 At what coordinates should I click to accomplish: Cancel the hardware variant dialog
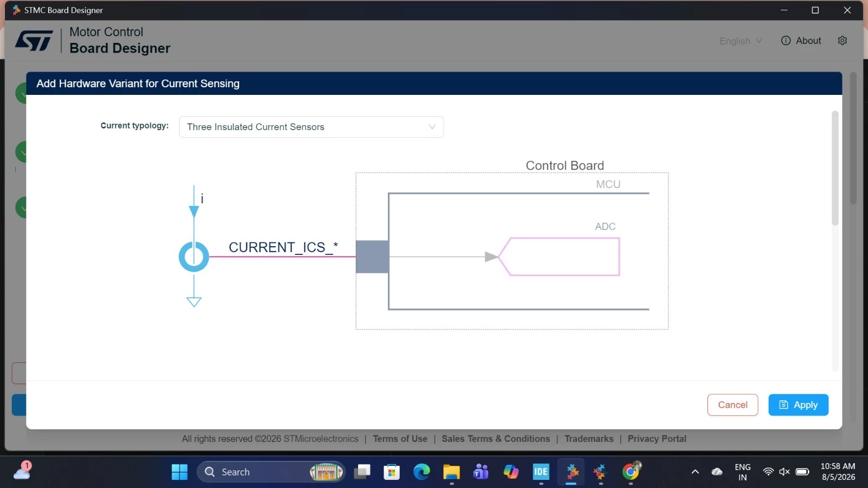(732, 405)
